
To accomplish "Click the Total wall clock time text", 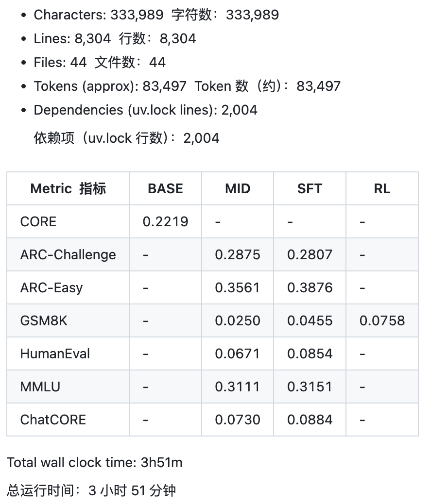I will point(95,462).
